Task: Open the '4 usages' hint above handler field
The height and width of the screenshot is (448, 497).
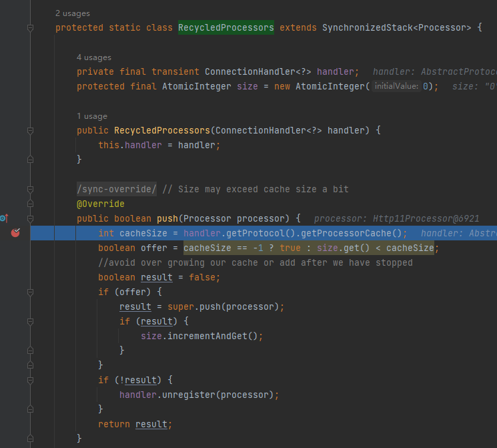Action: (x=94, y=57)
